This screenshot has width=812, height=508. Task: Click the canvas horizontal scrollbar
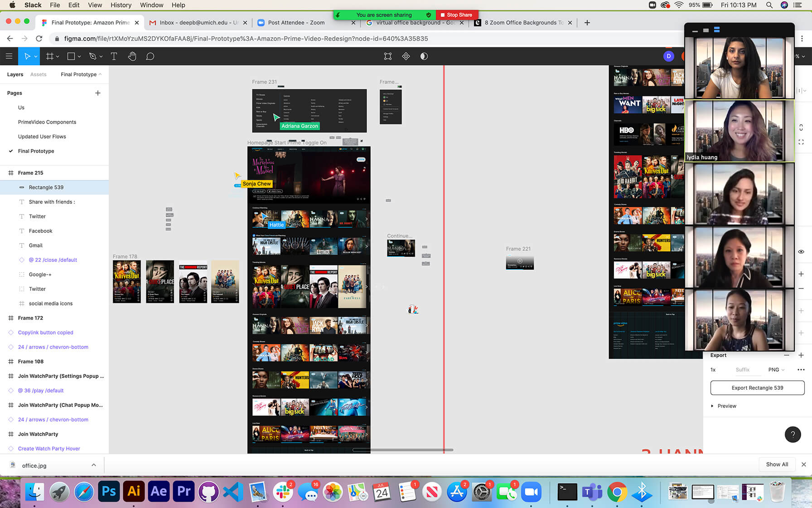pyautogui.click(x=403, y=450)
